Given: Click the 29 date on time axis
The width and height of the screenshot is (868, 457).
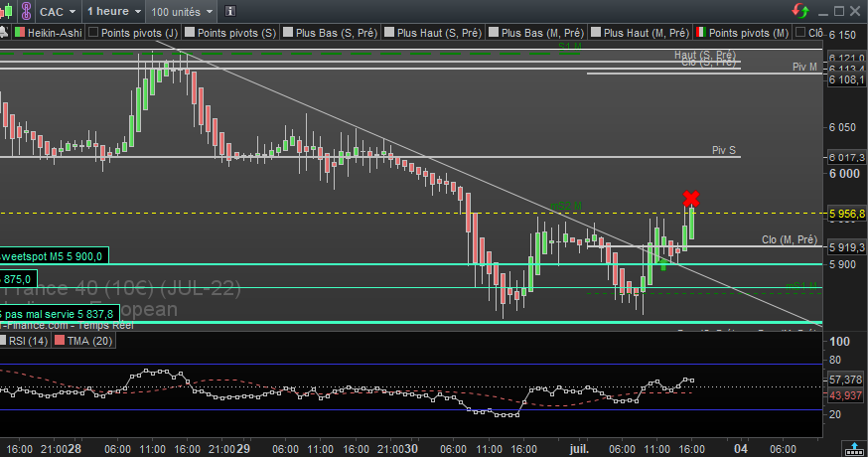Looking at the screenshot, I should 242,449.
